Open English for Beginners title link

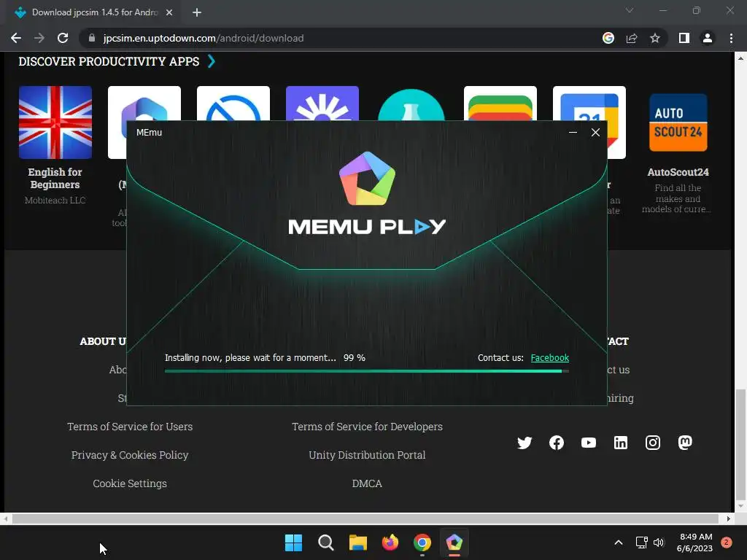[55, 178]
